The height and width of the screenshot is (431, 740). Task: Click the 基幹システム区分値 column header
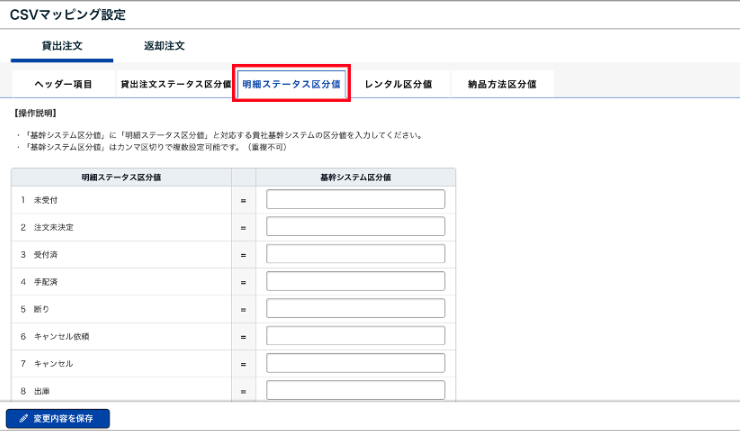point(355,176)
